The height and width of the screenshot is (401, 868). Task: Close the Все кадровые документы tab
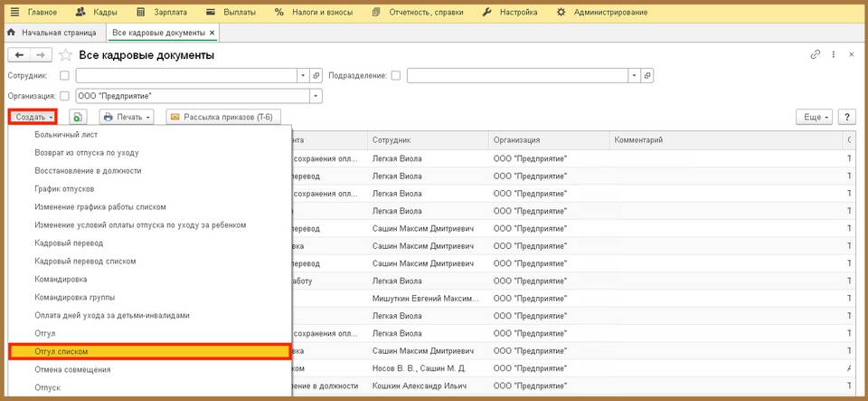212,33
